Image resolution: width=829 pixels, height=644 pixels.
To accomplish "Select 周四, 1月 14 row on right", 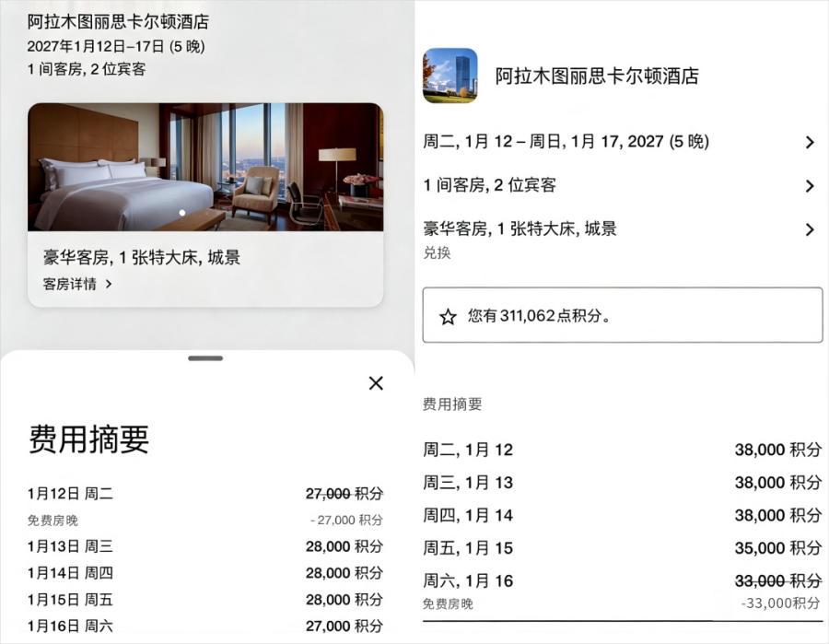I will coord(623,516).
